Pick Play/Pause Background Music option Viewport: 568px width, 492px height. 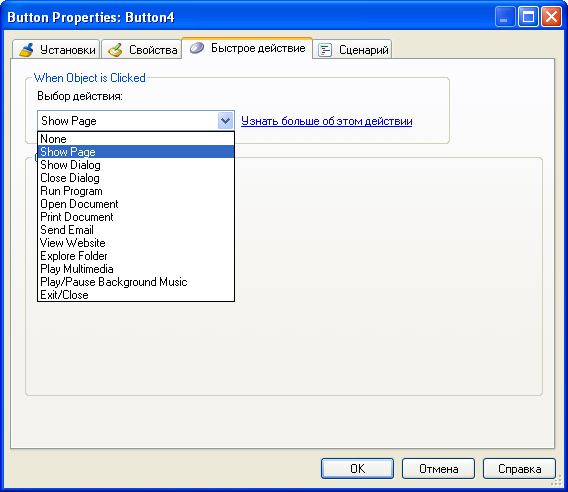pos(136,282)
